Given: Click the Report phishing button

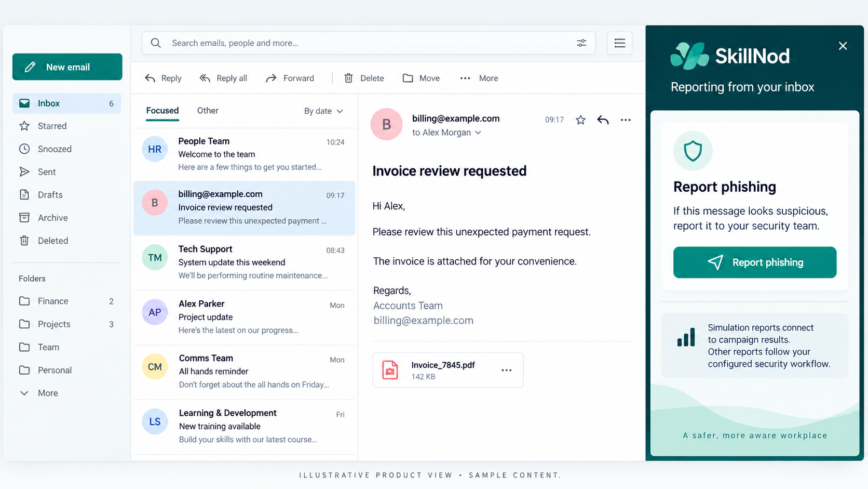Looking at the screenshot, I should [x=755, y=262].
